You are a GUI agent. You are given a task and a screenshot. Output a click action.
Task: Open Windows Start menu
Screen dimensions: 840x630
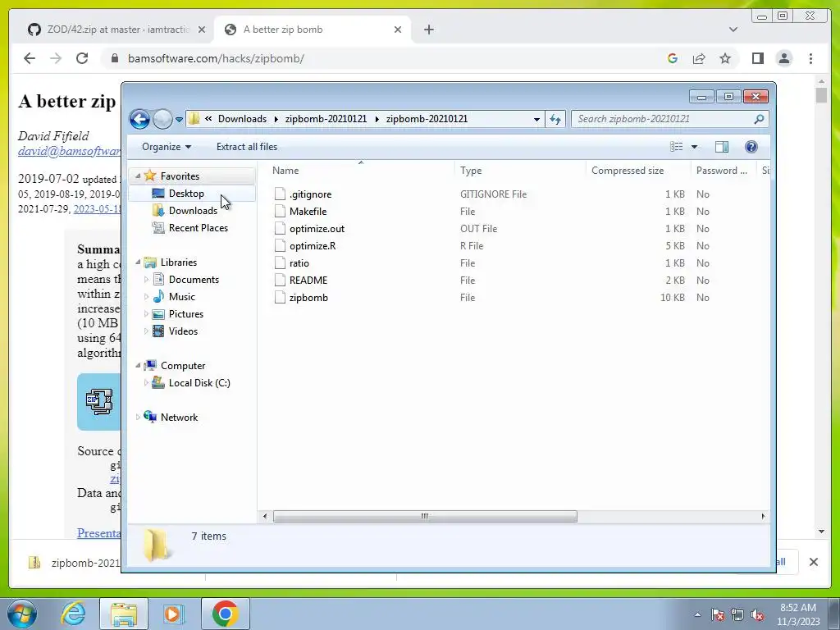pos(22,614)
